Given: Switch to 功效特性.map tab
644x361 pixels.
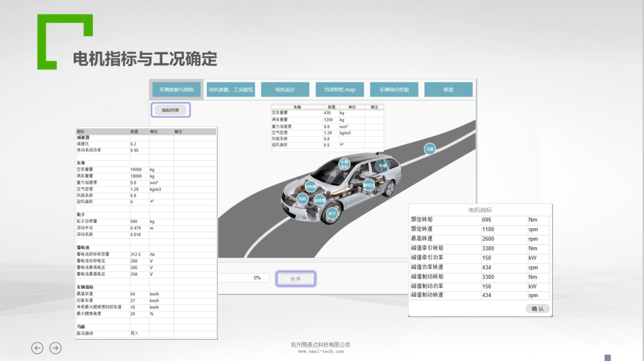Looking at the screenshot, I should (340, 89).
